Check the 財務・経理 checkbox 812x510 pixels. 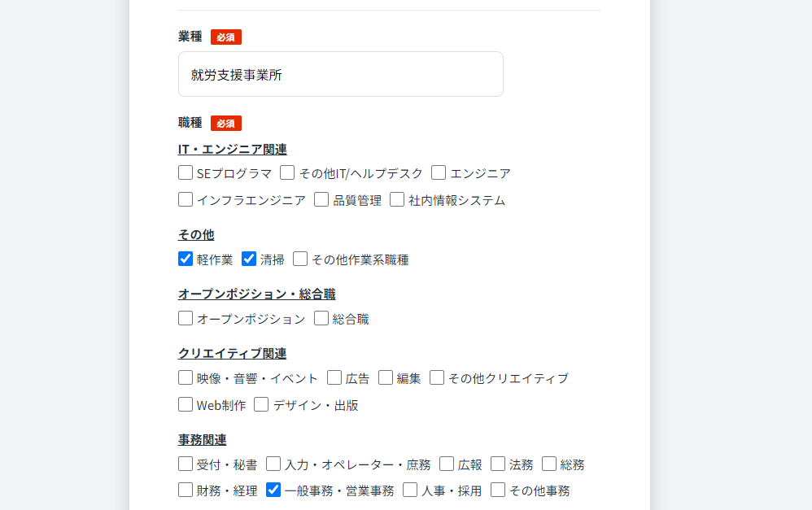click(186, 490)
